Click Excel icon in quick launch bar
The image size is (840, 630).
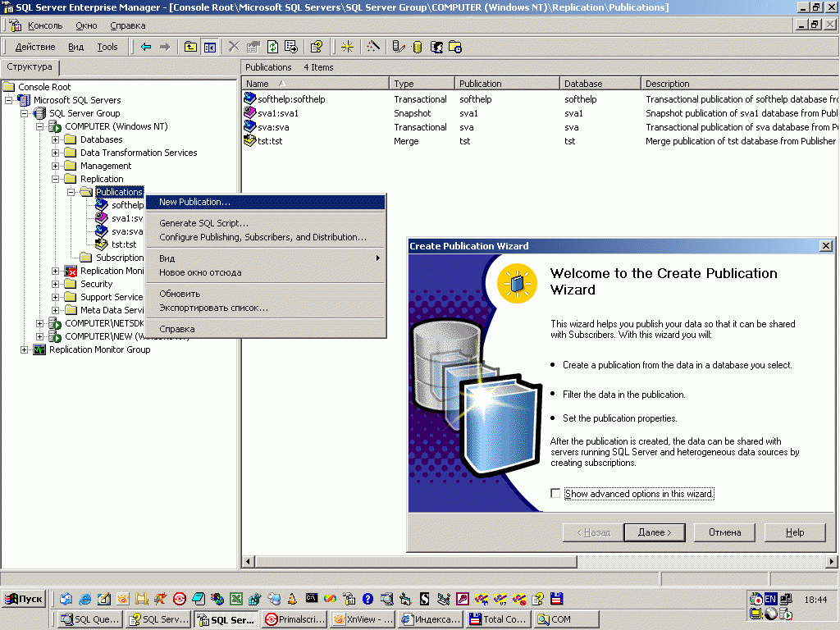pyautogui.click(x=236, y=599)
